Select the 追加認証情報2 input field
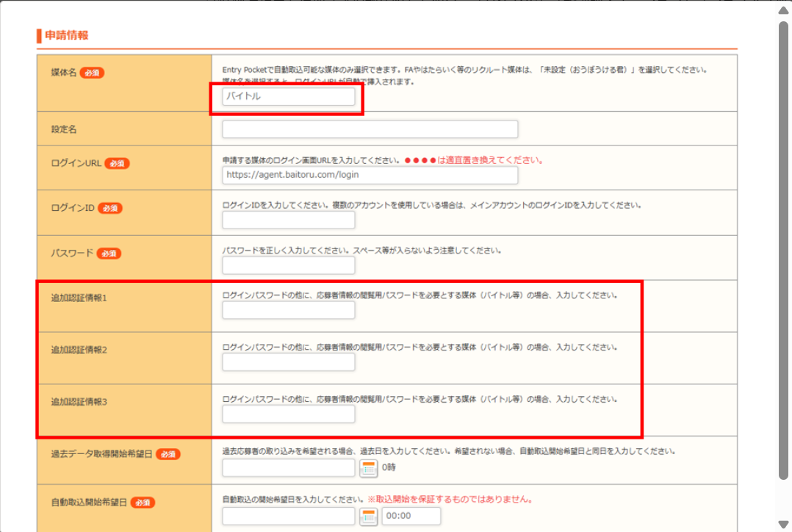The width and height of the screenshot is (792, 532). (288, 362)
